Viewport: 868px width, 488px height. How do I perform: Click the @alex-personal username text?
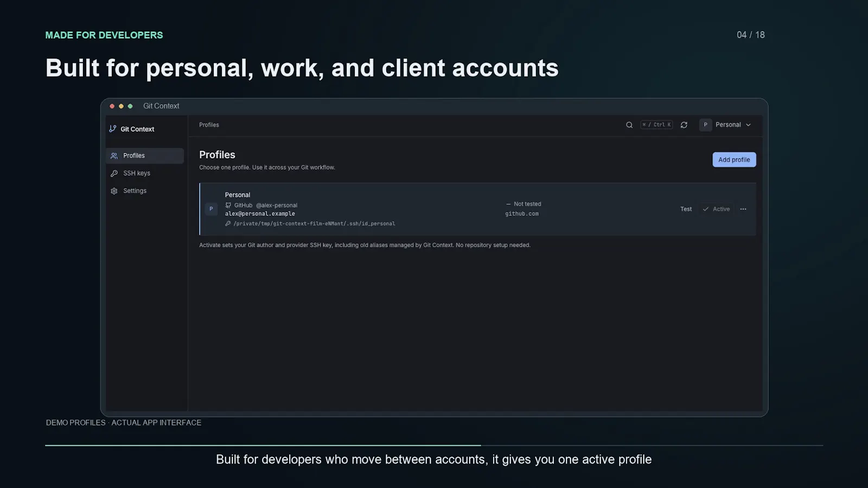[277, 206]
